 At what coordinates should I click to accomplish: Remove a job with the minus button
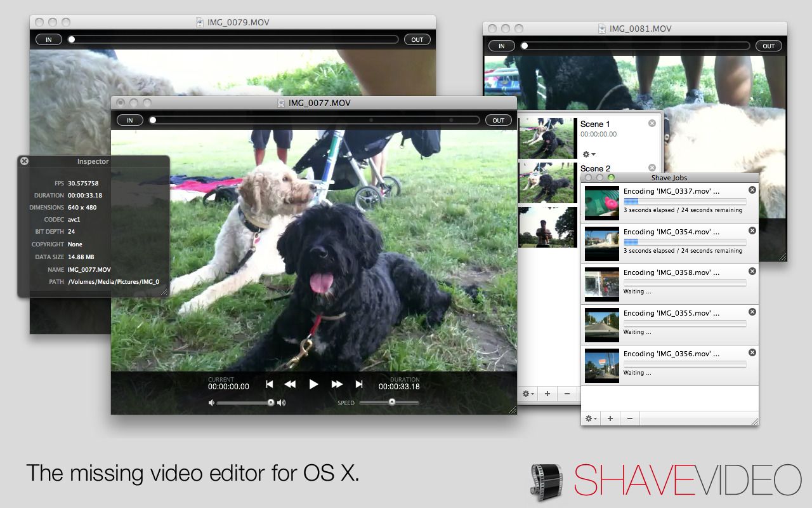[x=629, y=418]
